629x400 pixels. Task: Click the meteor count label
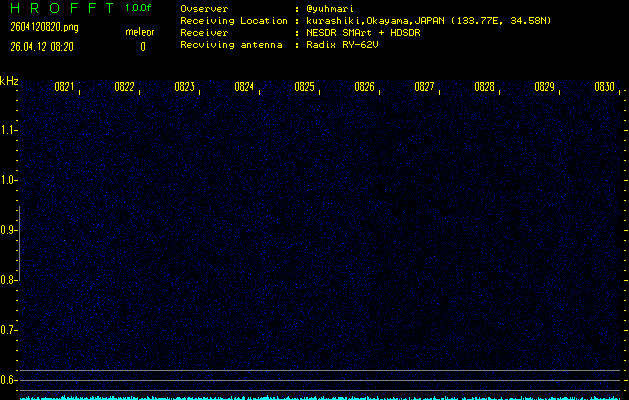(140, 33)
